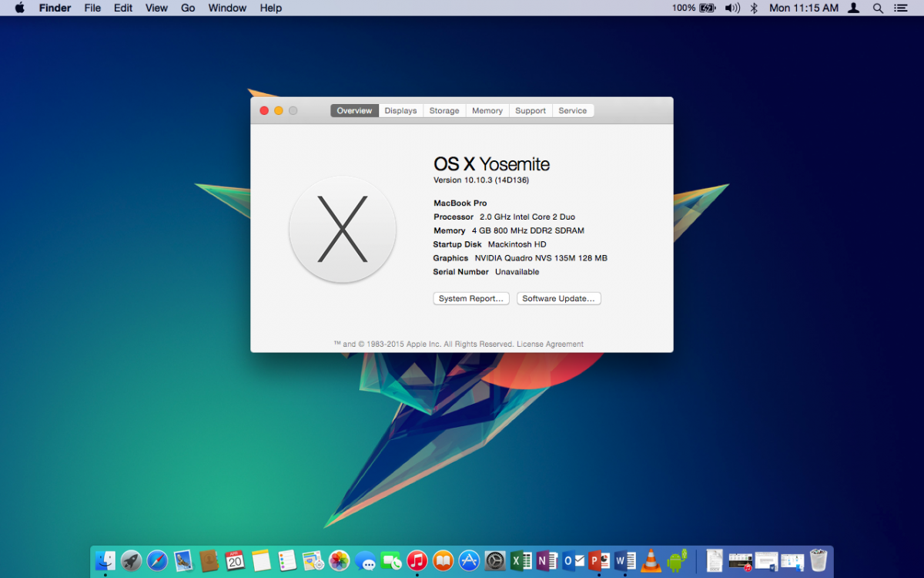This screenshot has width=924, height=578.
Task: Open System Preferences gear icon
Action: tap(495, 560)
